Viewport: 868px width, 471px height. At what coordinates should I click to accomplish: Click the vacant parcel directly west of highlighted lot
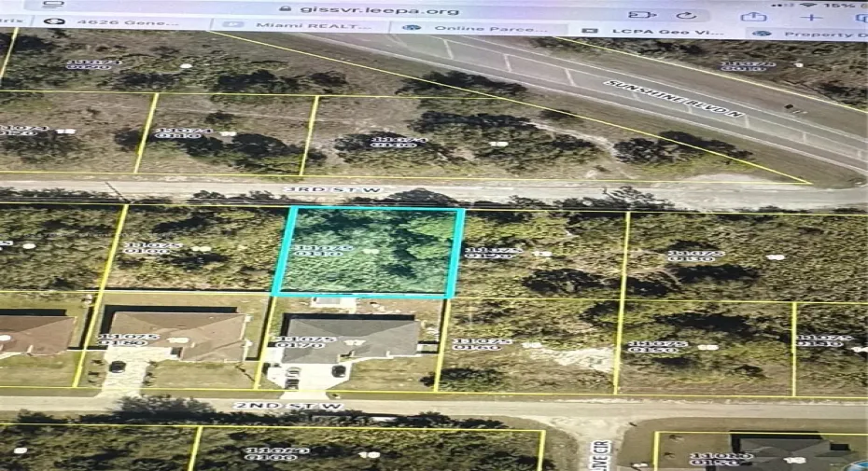(196, 250)
